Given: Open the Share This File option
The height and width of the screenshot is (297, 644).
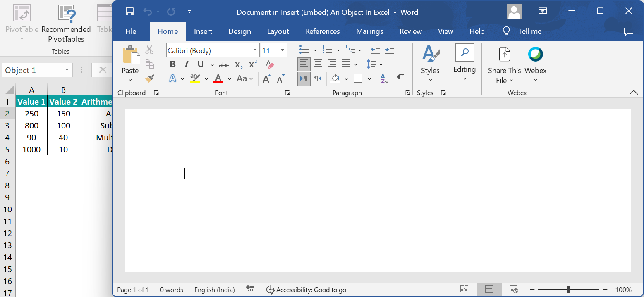Looking at the screenshot, I should [x=504, y=65].
